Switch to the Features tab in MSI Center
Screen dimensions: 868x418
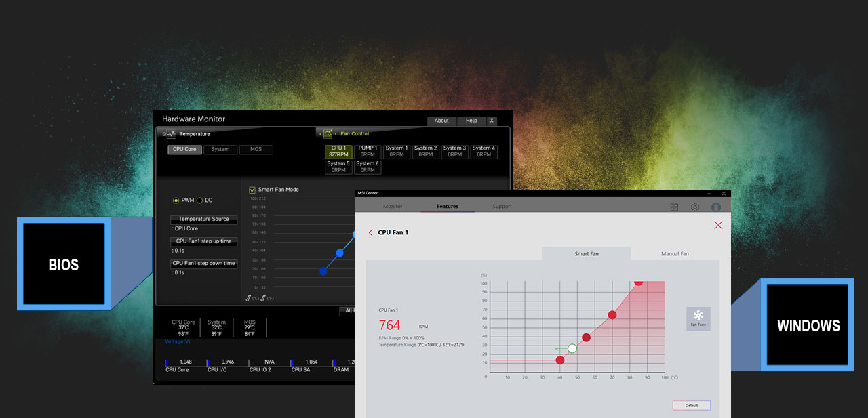[x=448, y=207]
